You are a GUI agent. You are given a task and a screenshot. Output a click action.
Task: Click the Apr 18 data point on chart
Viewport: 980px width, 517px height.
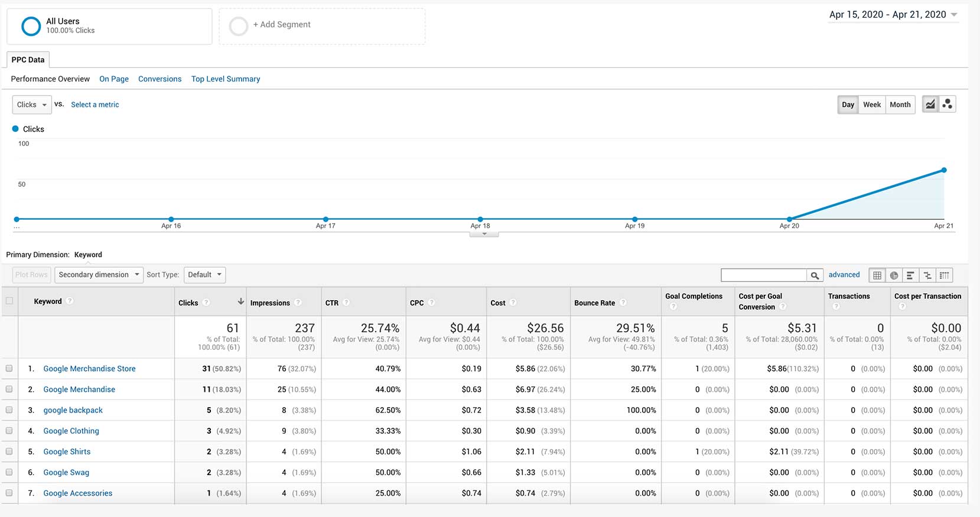[480, 219]
